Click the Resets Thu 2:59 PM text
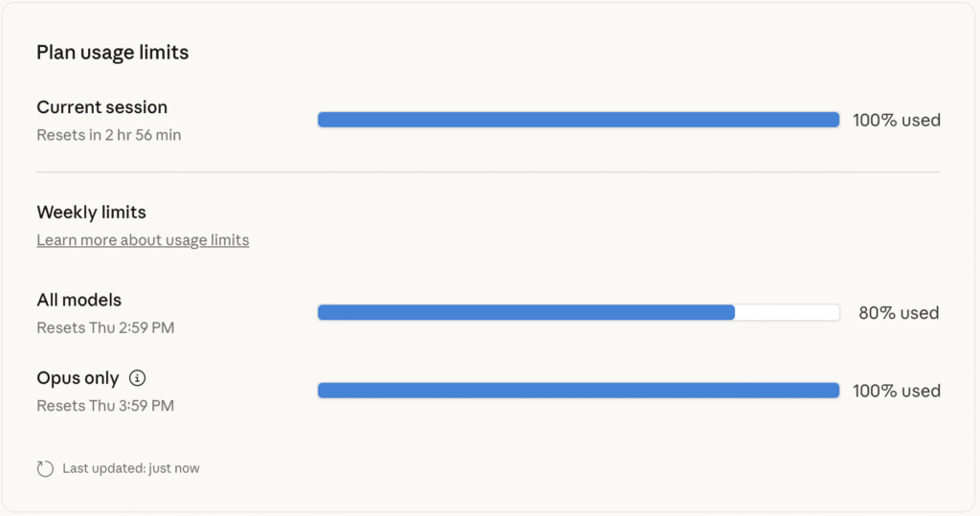980x516 pixels. click(x=105, y=328)
